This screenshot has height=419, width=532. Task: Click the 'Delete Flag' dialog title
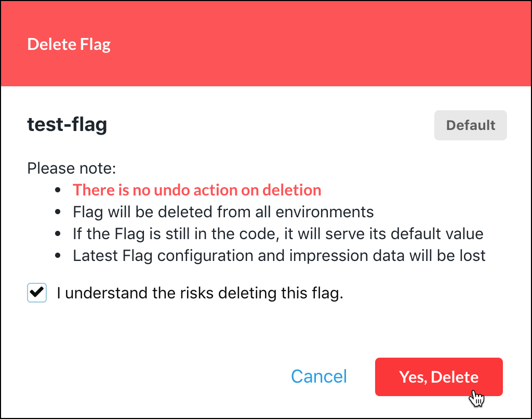[x=69, y=44]
